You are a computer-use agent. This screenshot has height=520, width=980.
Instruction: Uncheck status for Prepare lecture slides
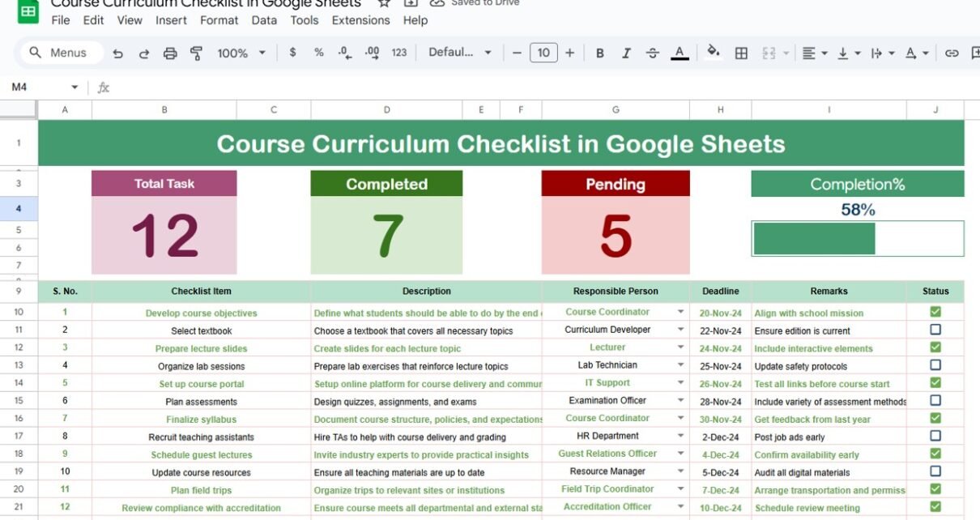[935, 347]
